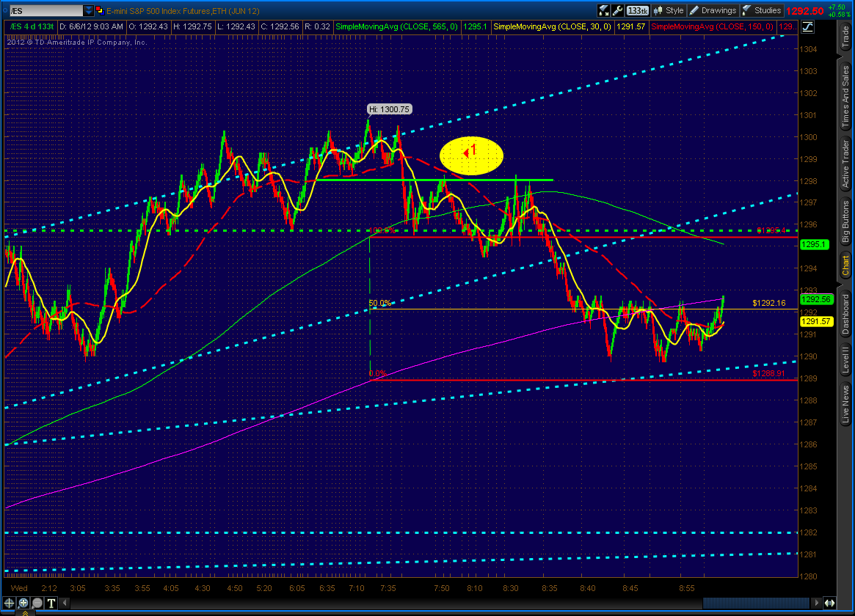Click the last price 1292.50 display
This screenshot has height=616, width=855.
[805, 11]
